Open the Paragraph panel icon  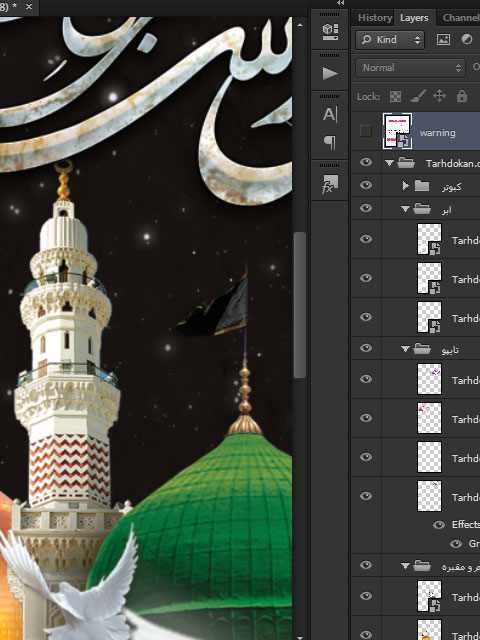coord(330,142)
